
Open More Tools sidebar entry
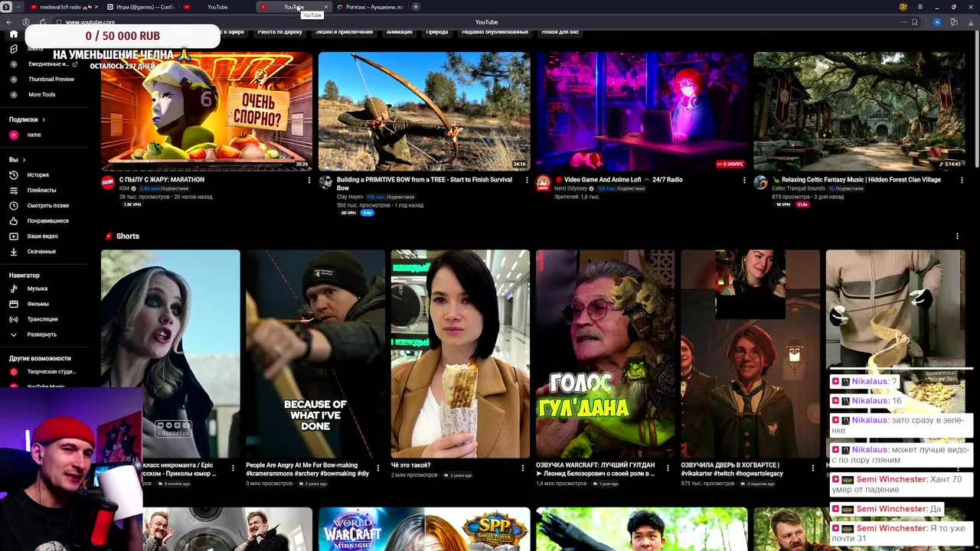(x=33, y=95)
